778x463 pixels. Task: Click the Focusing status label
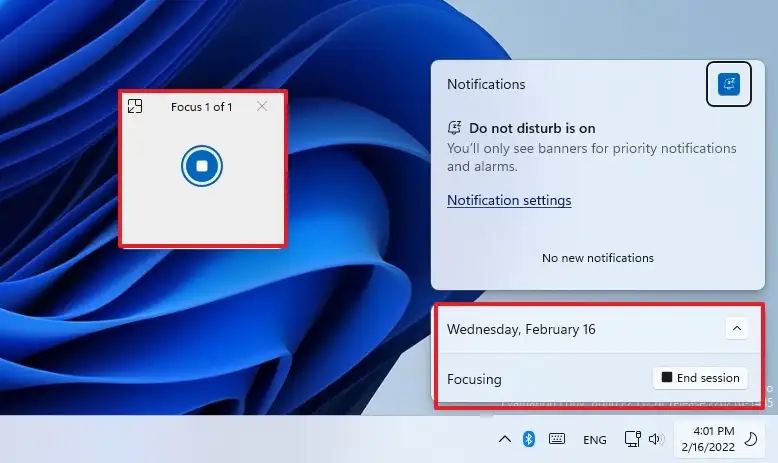coord(474,379)
